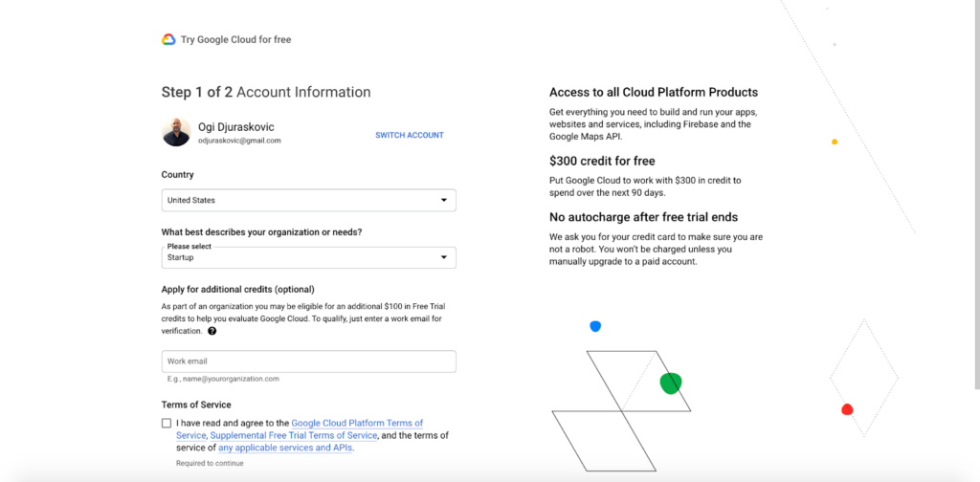The width and height of the screenshot is (980, 482).
Task: Click the Ogi Djuraskovic profile photo
Action: [176, 132]
